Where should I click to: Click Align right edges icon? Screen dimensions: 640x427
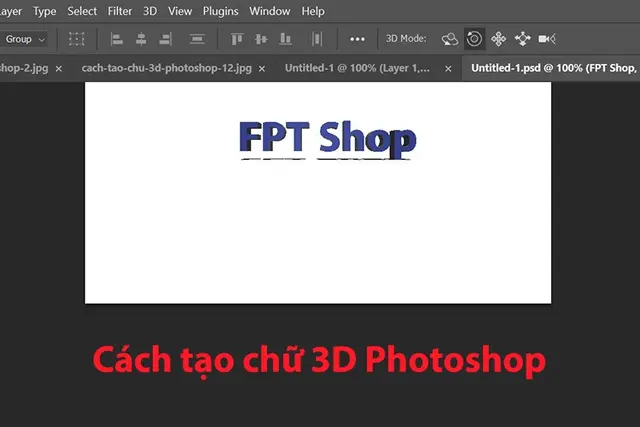(165, 39)
